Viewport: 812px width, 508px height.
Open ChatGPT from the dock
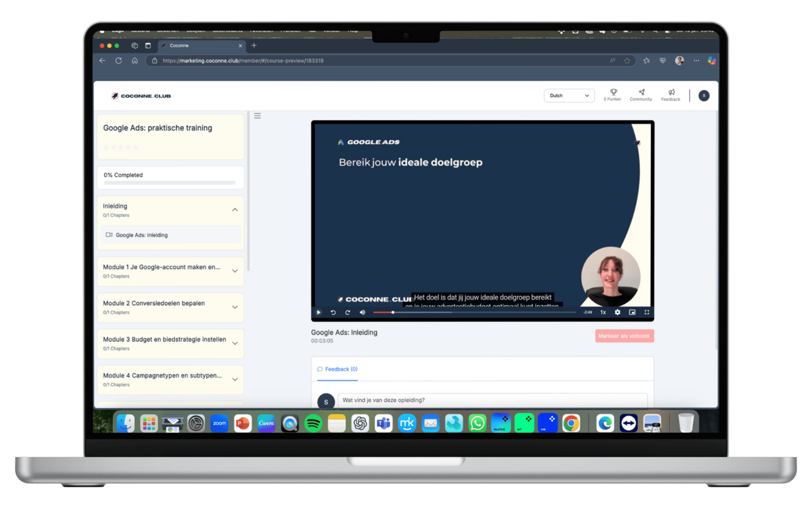coord(360,423)
